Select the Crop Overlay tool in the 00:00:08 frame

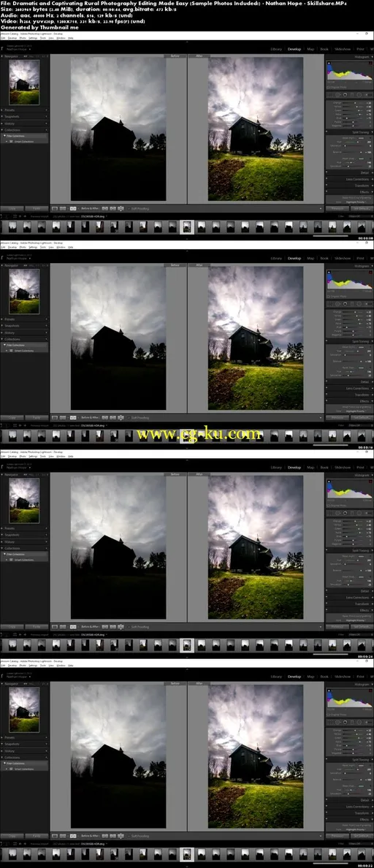coord(330,95)
